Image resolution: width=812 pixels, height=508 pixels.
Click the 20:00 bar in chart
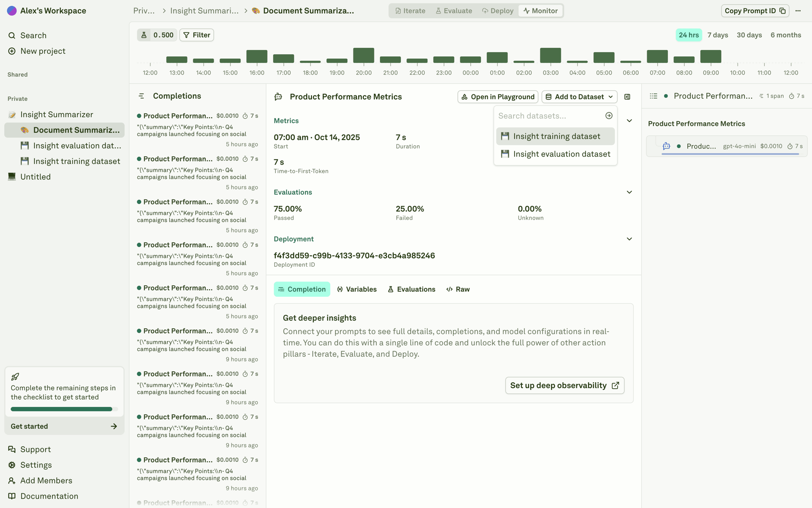[364, 55]
